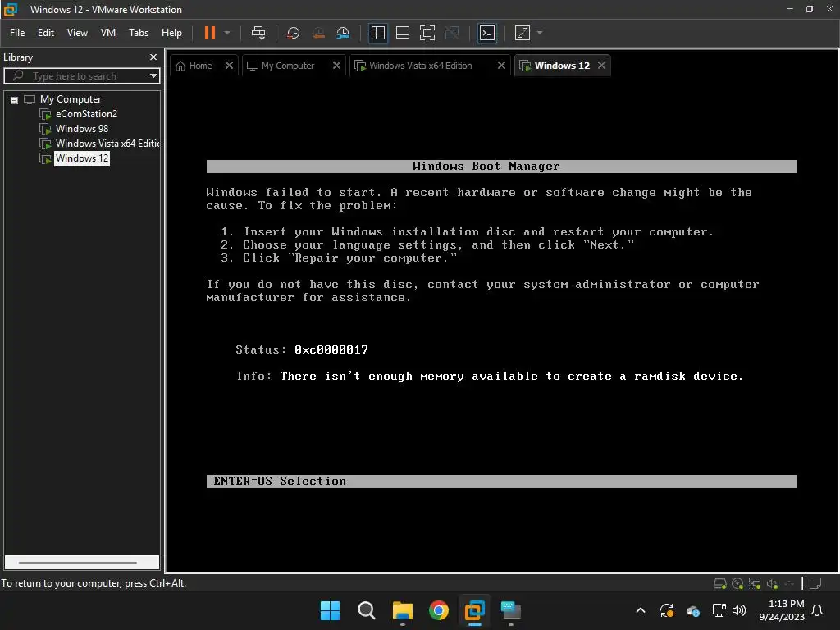840x630 pixels.
Task: Select My Computer in the library tree
Action: tap(71, 99)
